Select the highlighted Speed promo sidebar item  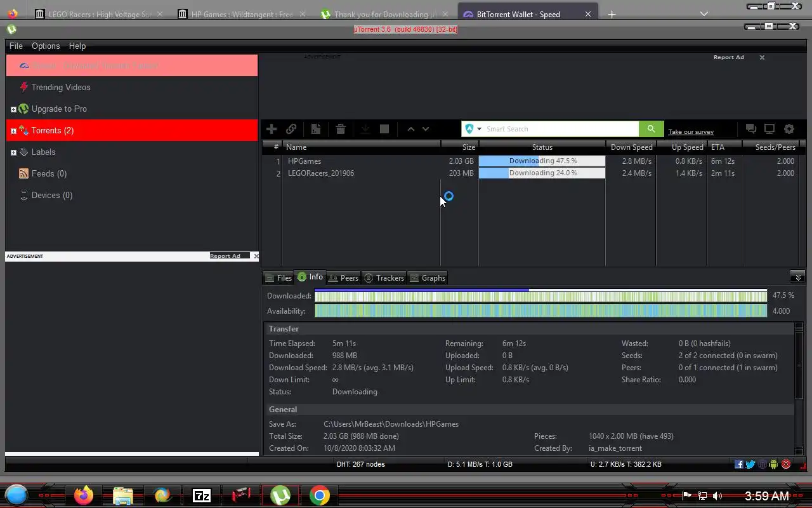point(132,65)
